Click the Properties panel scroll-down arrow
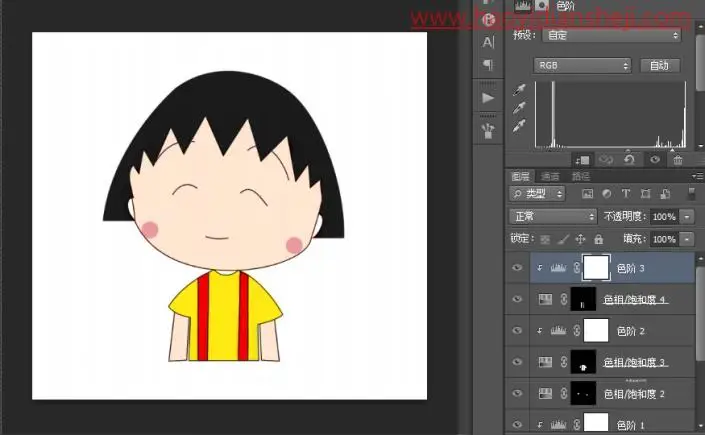Screen dimensions: 705x435 click(701, 146)
